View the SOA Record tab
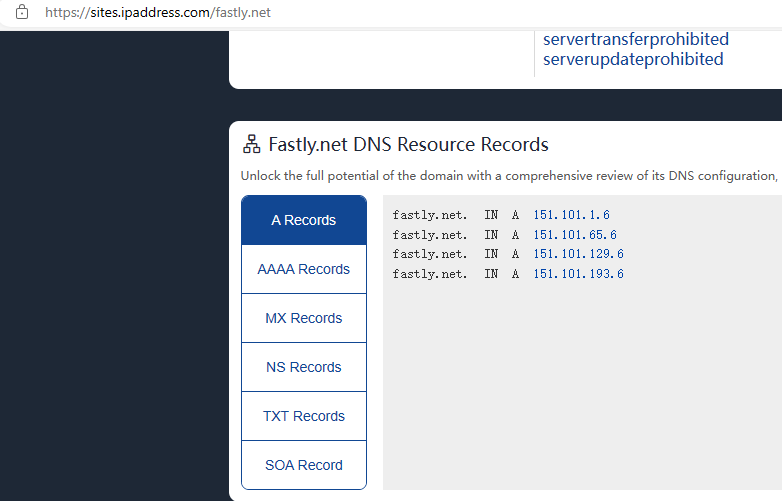This screenshot has width=782, height=501. pyautogui.click(x=304, y=465)
